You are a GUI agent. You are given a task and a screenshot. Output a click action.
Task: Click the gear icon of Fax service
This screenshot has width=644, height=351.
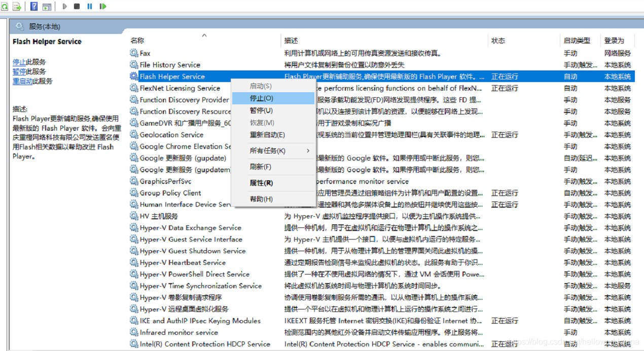(134, 53)
